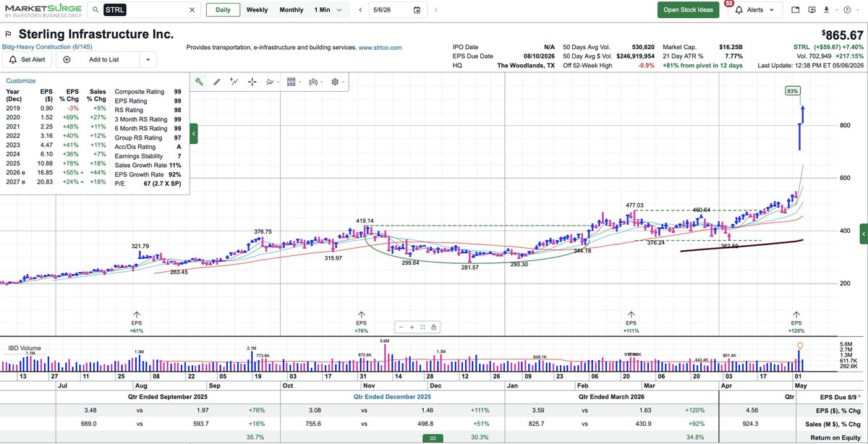The width and height of the screenshot is (868, 444).
Task: Collapse panel with left green chevron handle
Action: coord(194,134)
